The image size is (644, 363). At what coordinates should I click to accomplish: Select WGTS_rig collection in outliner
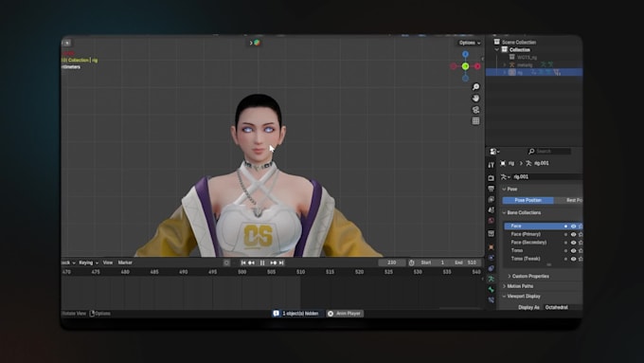(x=527, y=57)
